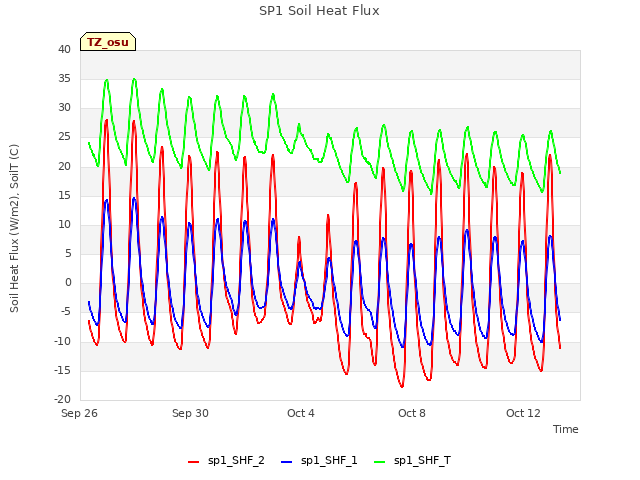
Task: Click the 25 y-axis tick label
Action: tap(64, 137)
